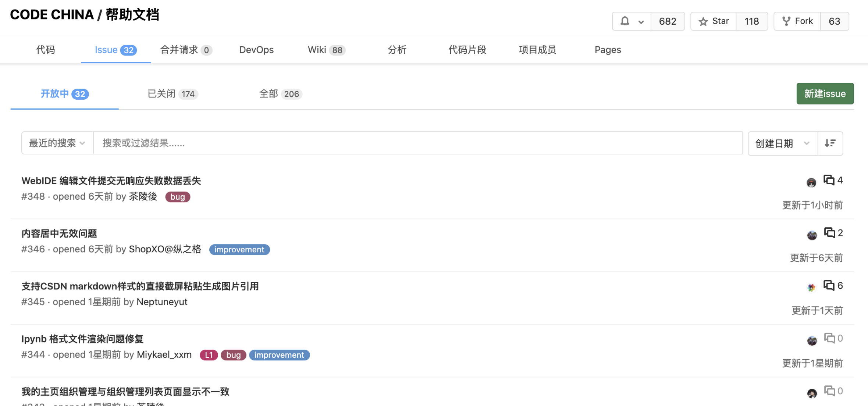Open the 最近的搜索 dropdown
This screenshot has width=868, height=406.
[x=57, y=143]
